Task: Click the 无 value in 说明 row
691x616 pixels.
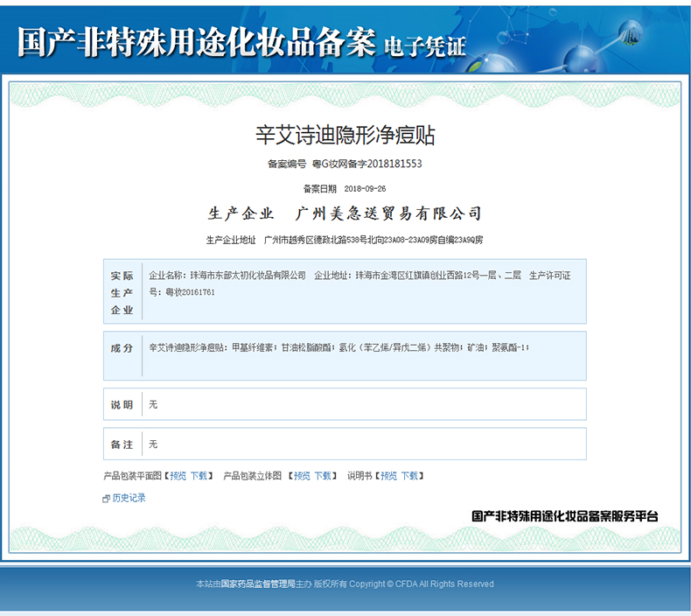Action: pyautogui.click(x=153, y=404)
